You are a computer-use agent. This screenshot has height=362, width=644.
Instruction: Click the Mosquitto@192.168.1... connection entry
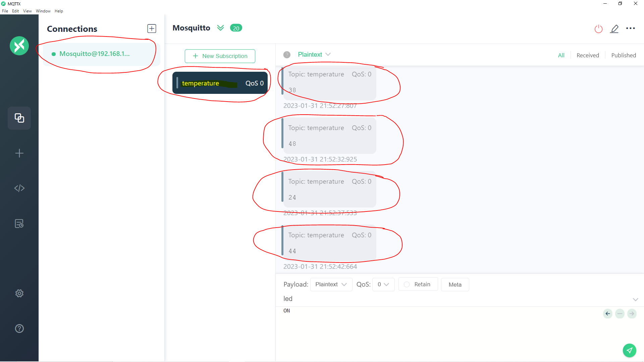point(94,54)
